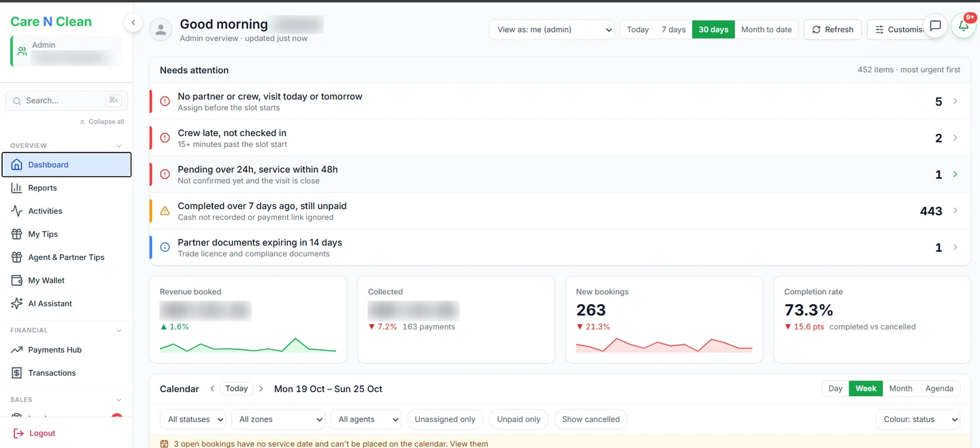Click the Admin users icon

click(22, 51)
